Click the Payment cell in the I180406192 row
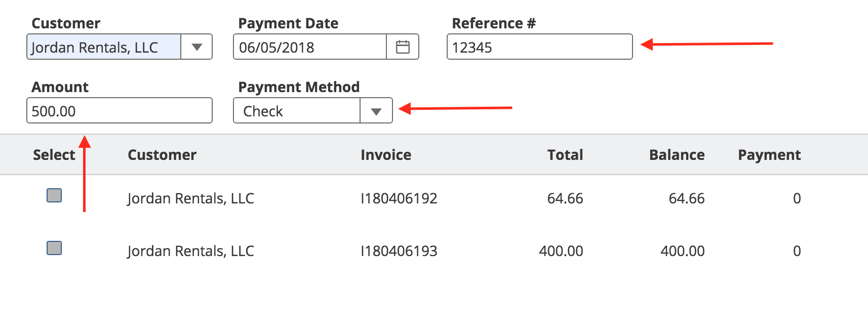This screenshot has height=334, width=868. click(x=796, y=198)
